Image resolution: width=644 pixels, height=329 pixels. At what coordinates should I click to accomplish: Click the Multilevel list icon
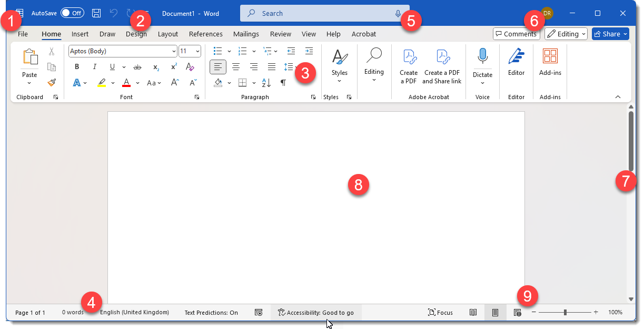point(267,51)
